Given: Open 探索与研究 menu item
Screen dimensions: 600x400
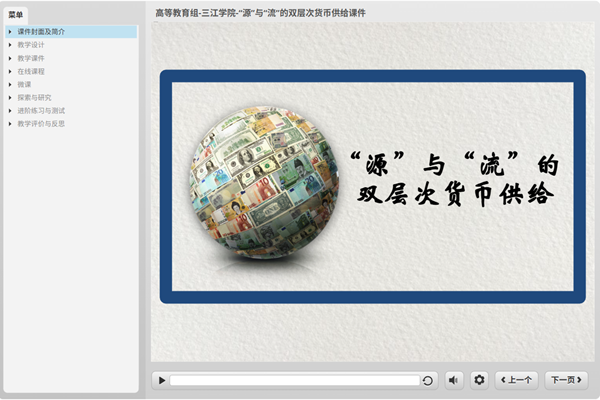Looking at the screenshot, I should pos(35,97).
